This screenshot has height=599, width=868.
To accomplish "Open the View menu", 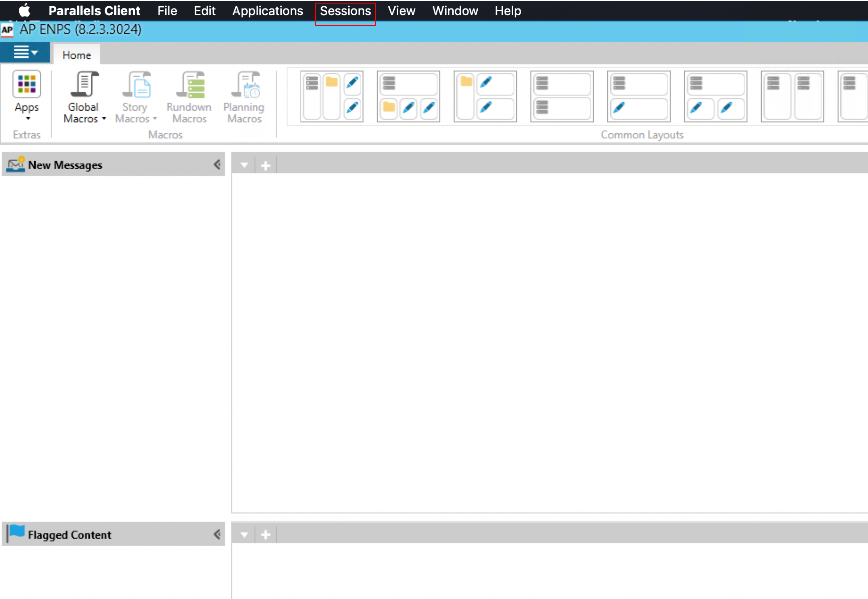I will pos(401,11).
